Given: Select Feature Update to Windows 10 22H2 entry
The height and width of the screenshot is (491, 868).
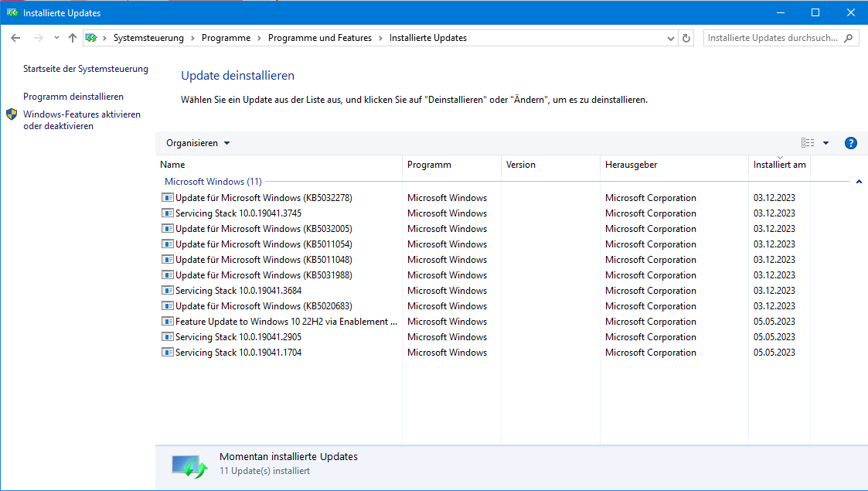Looking at the screenshot, I should pyautogui.click(x=286, y=322).
